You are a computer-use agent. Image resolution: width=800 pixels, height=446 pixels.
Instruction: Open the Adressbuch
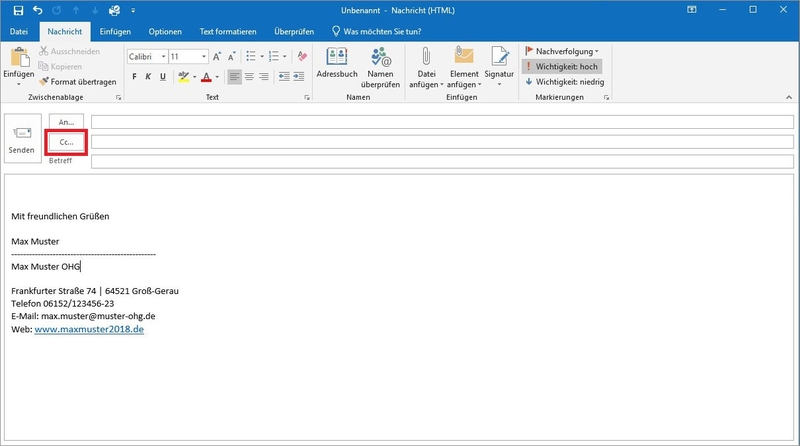tap(337, 63)
